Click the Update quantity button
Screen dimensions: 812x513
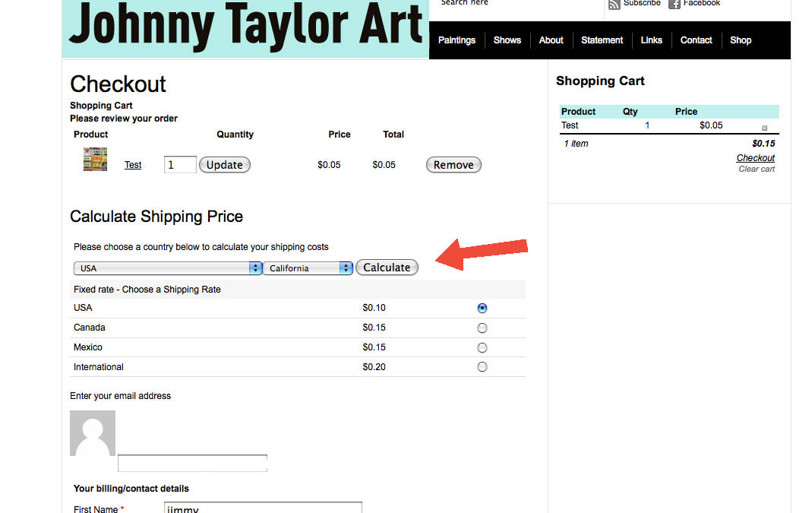225,165
